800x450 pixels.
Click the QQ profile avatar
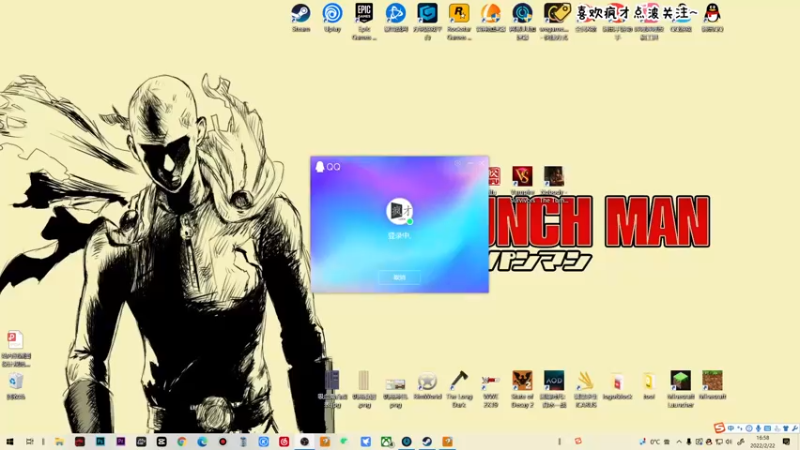click(x=399, y=211)
